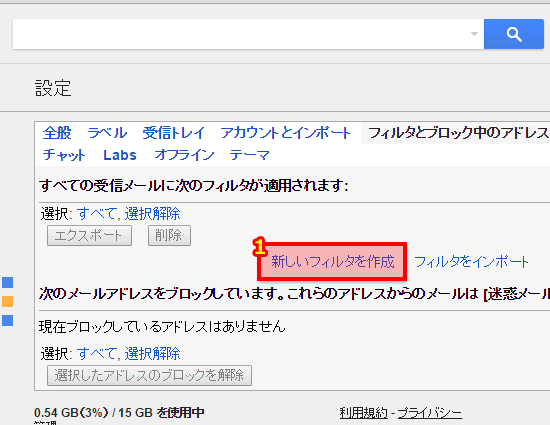Click 選択したアドレスのブロックを解除 button
The image size is (550, 425).
(x=149, y=376)
